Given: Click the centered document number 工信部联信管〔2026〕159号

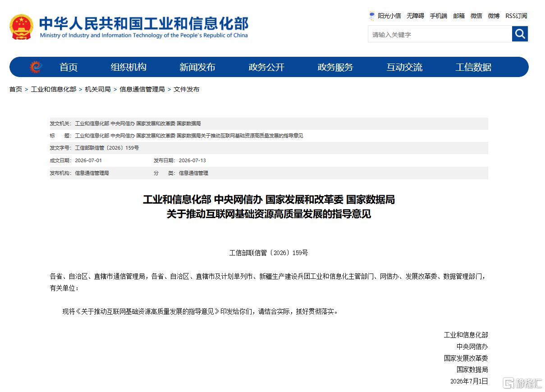Looking at the screenshot, I should [269, 253].
